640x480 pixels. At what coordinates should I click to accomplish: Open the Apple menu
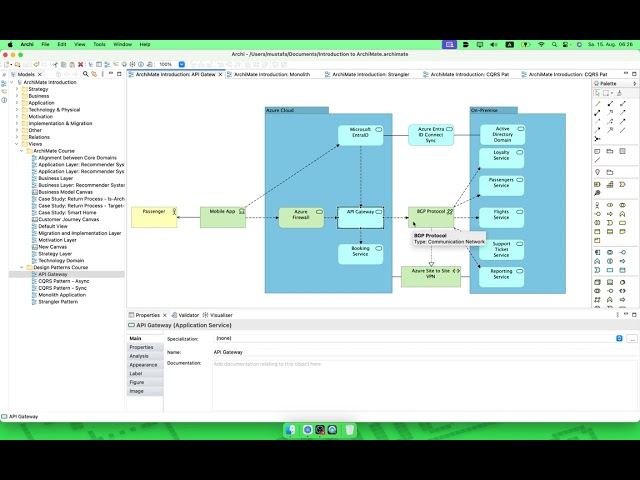click(10, 44)
